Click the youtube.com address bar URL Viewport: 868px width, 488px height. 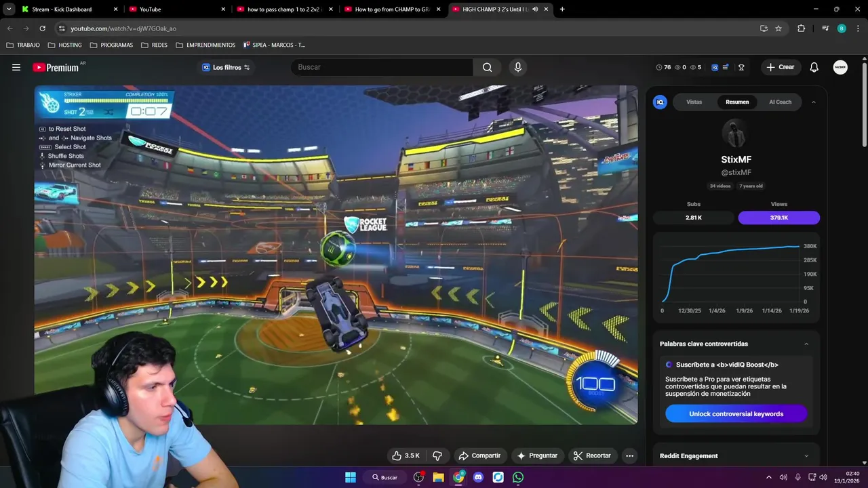123,28
